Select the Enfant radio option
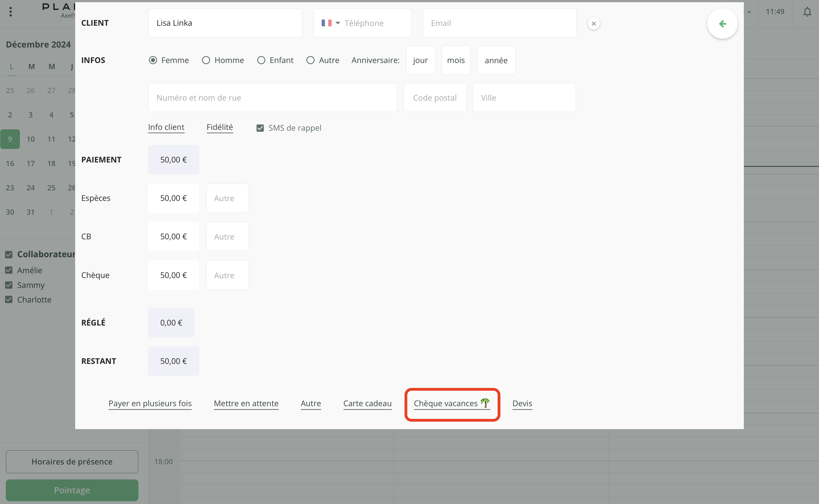The image size is (819, 504). (261, 60)
